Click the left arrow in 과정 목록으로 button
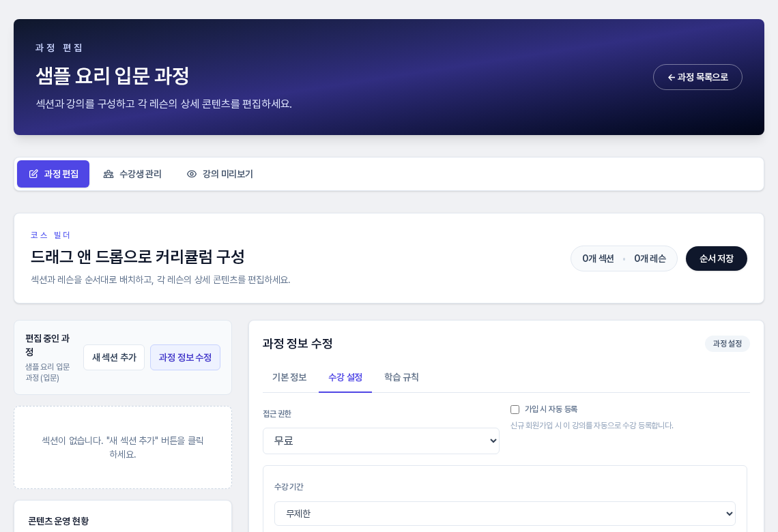The width and height of the screenshot is (778, 532). coord(671,77)
